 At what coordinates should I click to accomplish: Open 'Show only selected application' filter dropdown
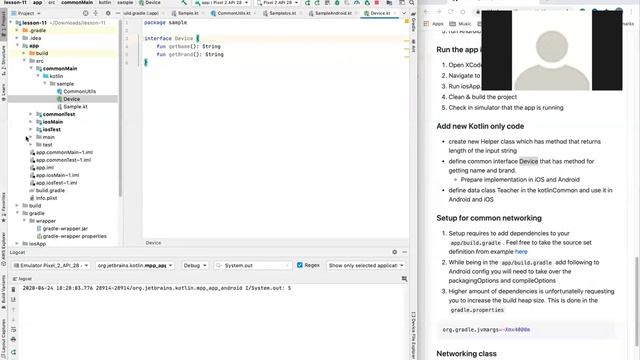(x=366, y=266)
